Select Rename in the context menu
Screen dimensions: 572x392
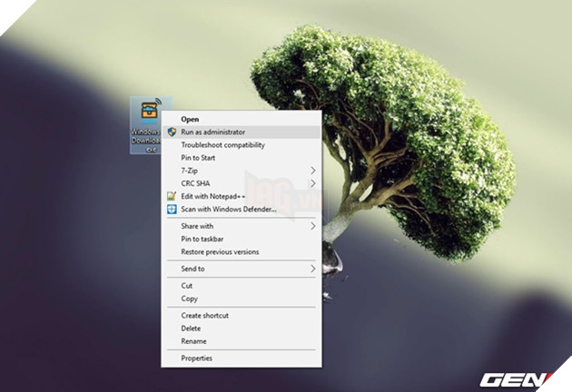[x=242, y=341]
